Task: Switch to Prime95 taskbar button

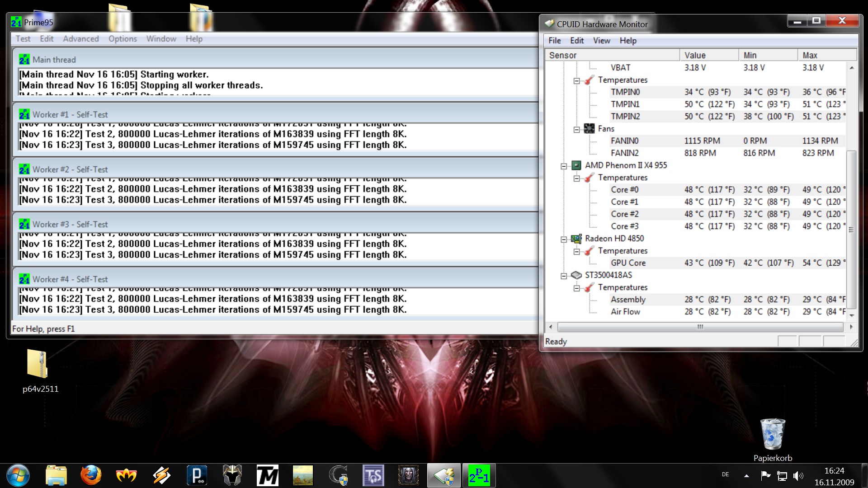Action: coord(479,475)
